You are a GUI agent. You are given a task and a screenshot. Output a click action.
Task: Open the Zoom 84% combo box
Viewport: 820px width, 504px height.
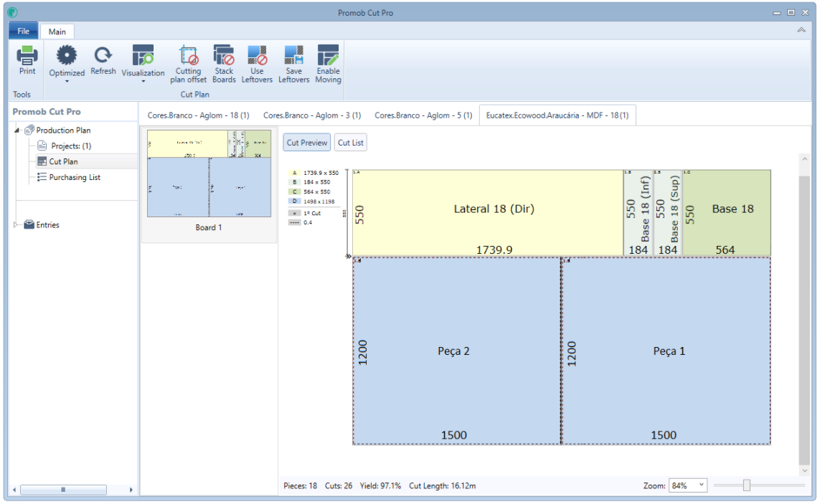tap(687, 485)
